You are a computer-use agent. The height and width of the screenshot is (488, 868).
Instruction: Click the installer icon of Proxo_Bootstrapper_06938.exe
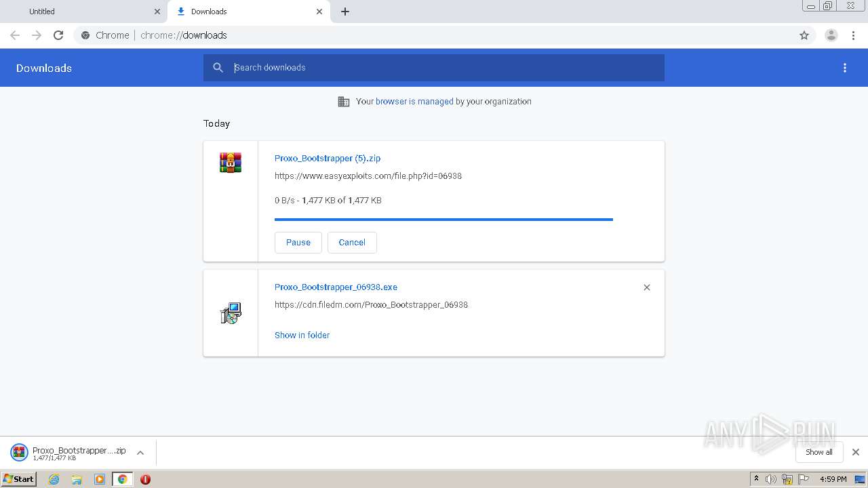pyautogui.click(x=231, y=313)
